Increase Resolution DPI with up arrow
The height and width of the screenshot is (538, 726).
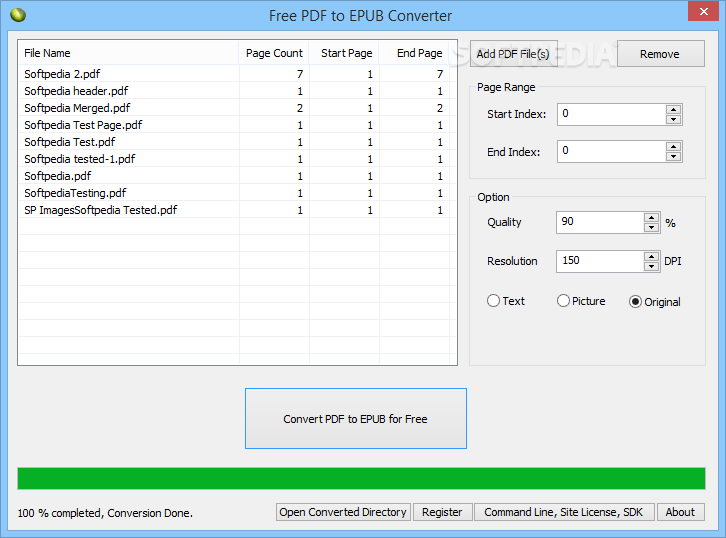point(651,256)
